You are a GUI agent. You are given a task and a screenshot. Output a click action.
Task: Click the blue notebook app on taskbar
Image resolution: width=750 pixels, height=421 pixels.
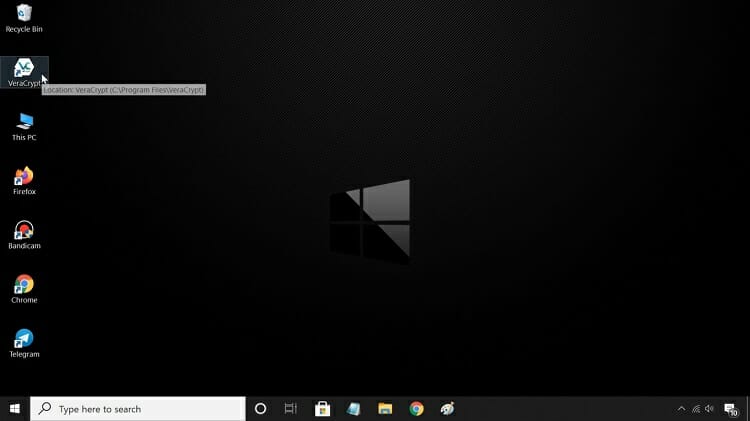click(x=353, y=409)
